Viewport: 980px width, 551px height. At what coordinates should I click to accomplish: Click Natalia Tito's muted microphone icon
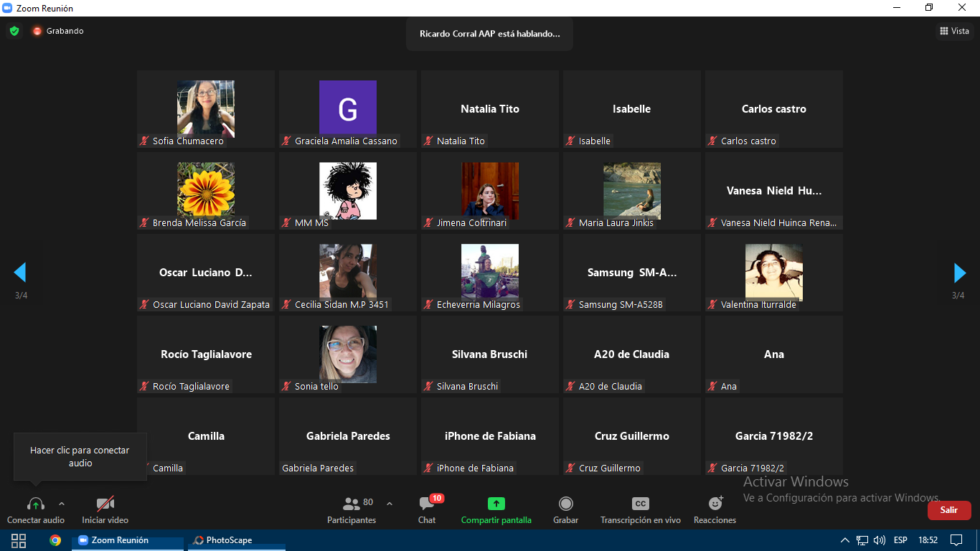[x=428, y=141]
